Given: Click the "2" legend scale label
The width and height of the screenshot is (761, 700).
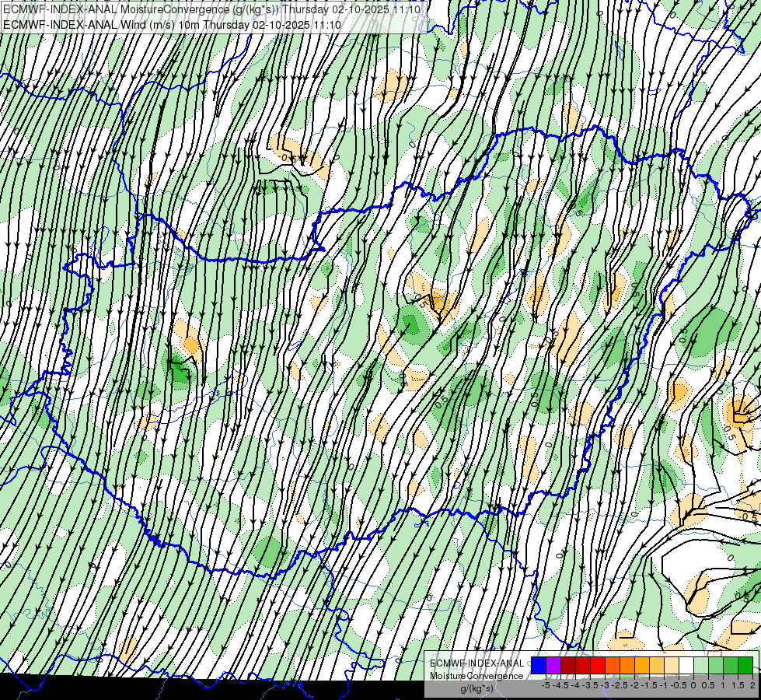Looking at the screenshot, I should [752, 685].
